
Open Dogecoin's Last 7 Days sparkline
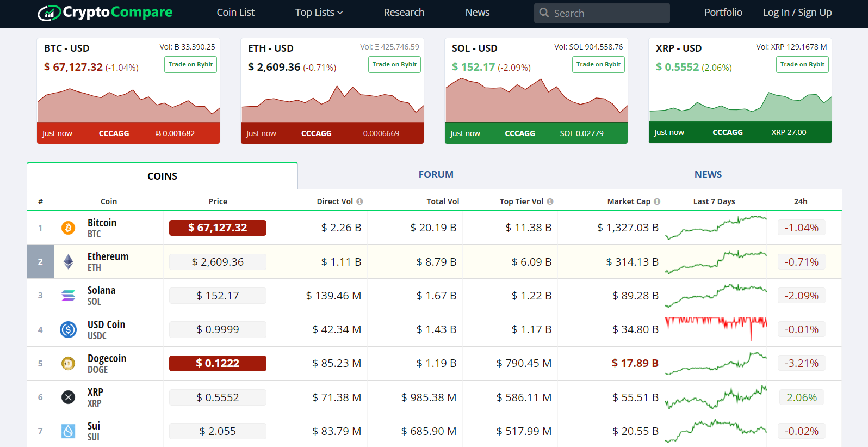coord(716,363)
